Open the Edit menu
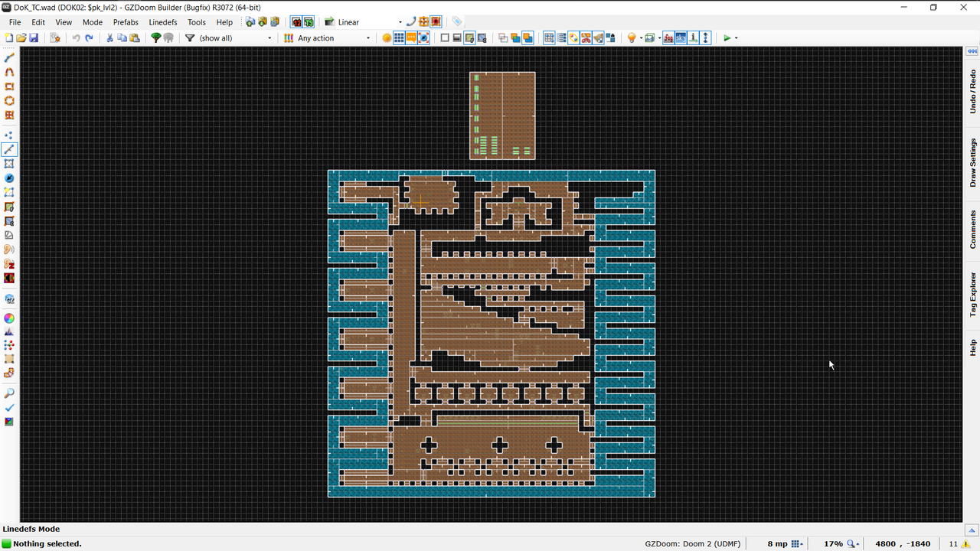This screenshot has height=551, width=980. click(x=38, y=22)
